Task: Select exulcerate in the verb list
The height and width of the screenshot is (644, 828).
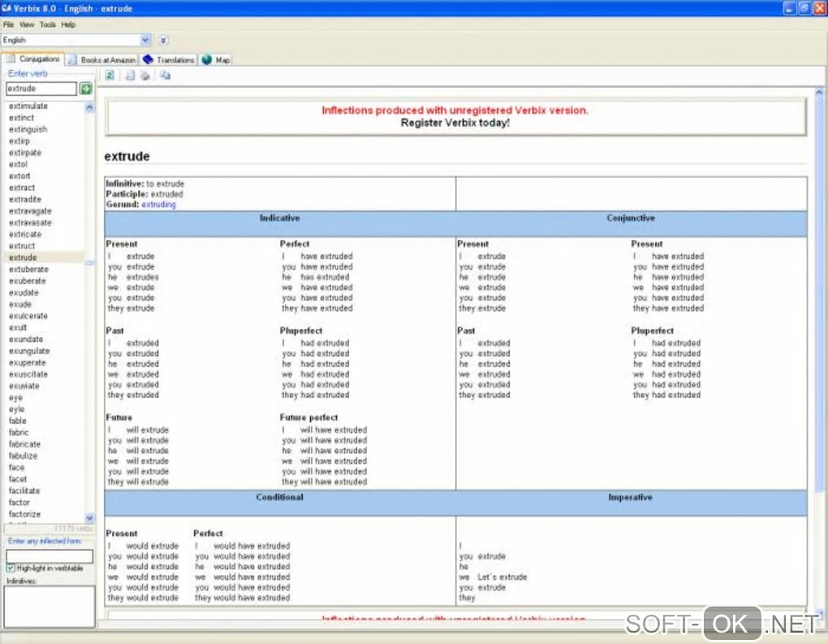Action: (28, 316)
